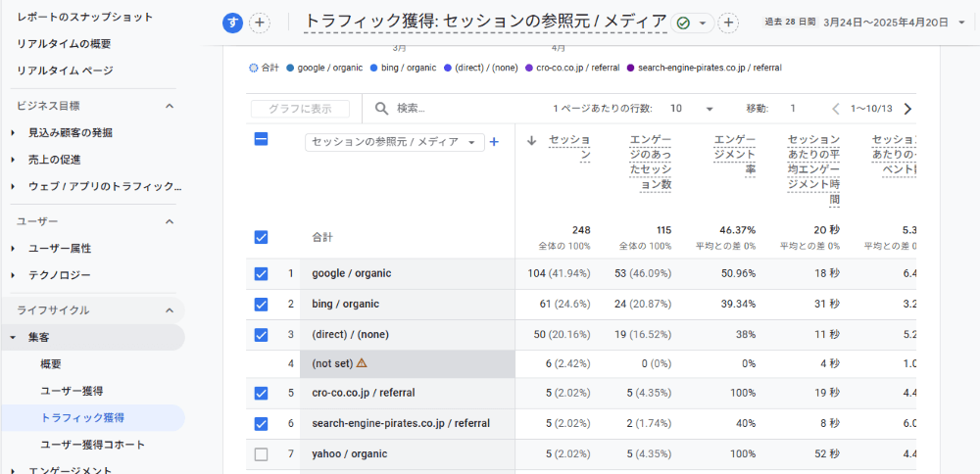
Task: Collapse the ライフサイクル section chevron
Action: pyautogui.click(x=169, y=310)
